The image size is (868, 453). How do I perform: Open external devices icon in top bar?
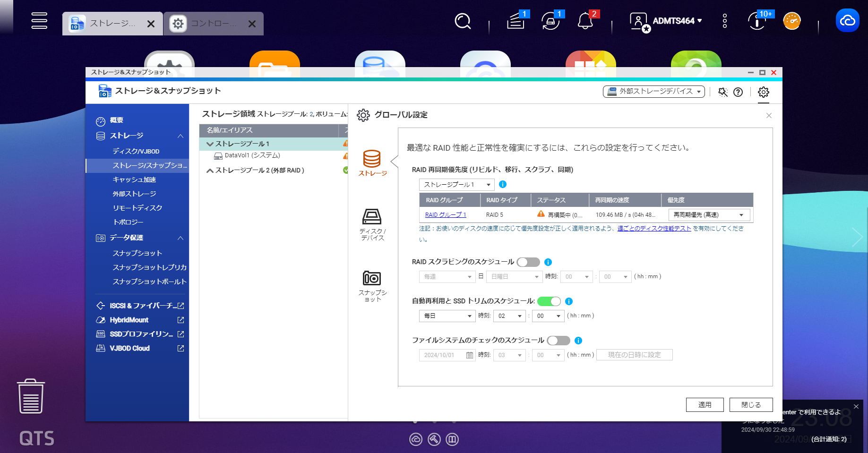coord(550,21)
